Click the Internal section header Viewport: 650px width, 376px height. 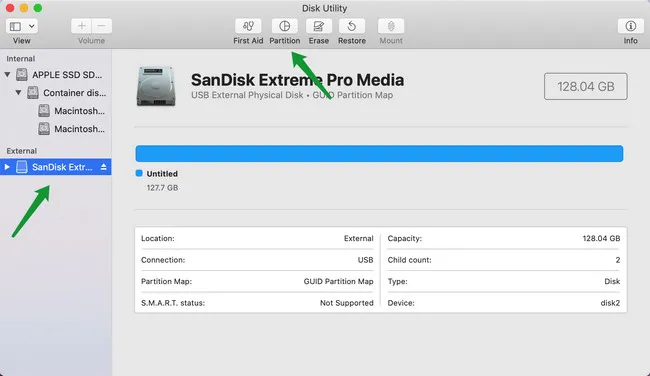(20, 58)
